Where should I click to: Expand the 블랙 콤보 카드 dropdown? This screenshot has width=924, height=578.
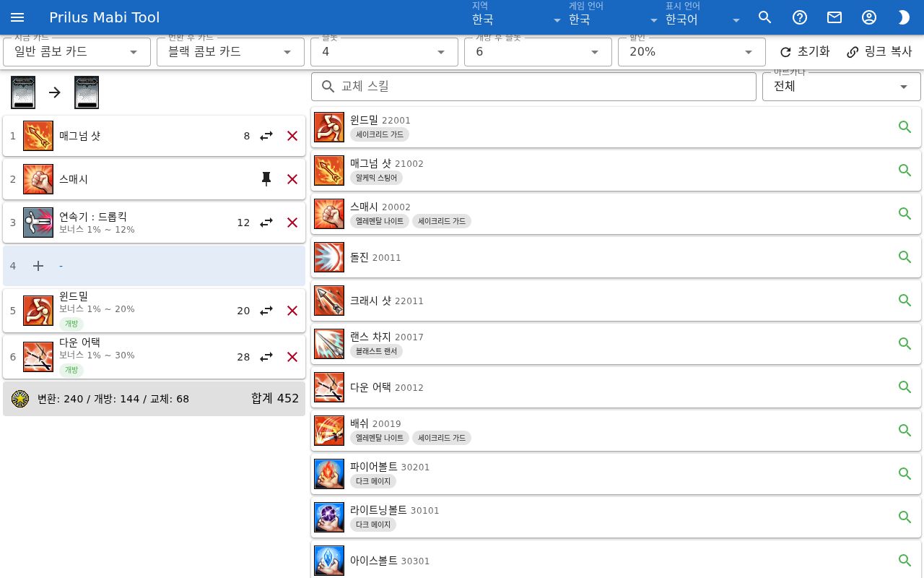(230, 52)
